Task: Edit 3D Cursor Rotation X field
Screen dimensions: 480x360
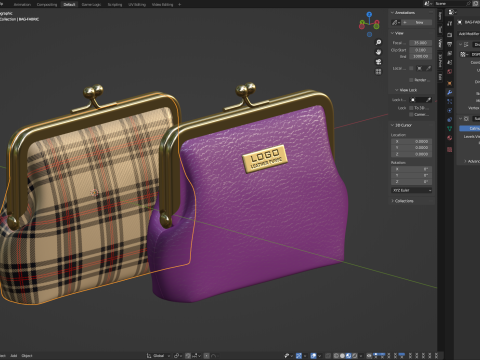Action: pos(411,169)
